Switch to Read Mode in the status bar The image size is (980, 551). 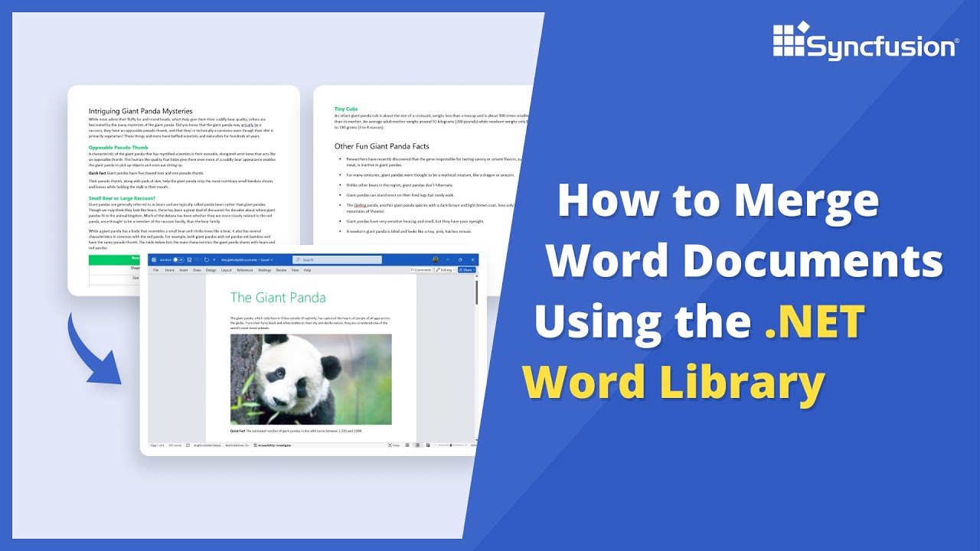point(407,445)
